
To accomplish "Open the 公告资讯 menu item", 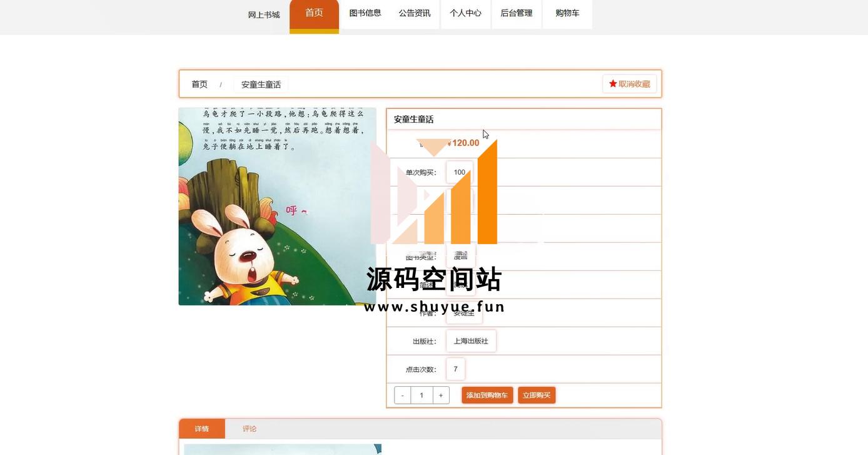I will (415, 13).
